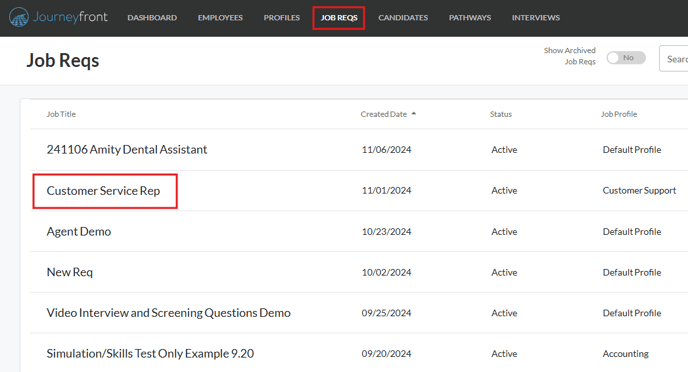Image resolution: width=688 pixels, height=372 pixels.
Task: Navigate to Candidates
Action: pos(403,18)
